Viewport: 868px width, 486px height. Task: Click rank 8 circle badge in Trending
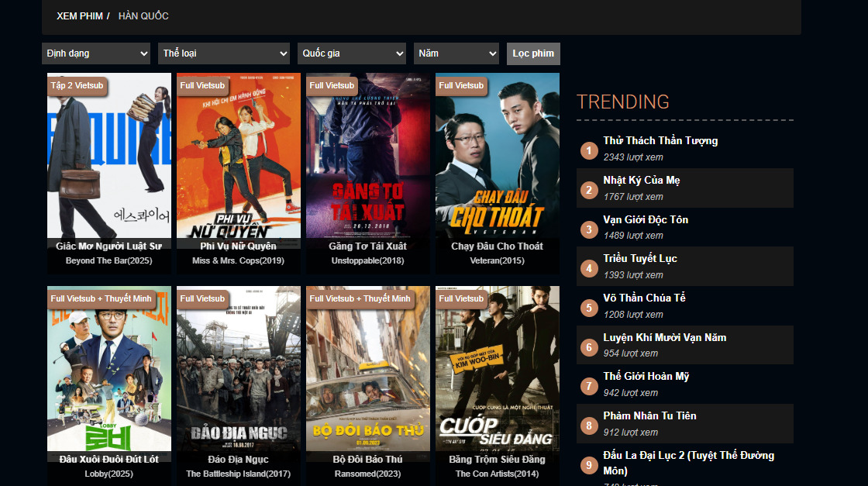pos(589,426)
